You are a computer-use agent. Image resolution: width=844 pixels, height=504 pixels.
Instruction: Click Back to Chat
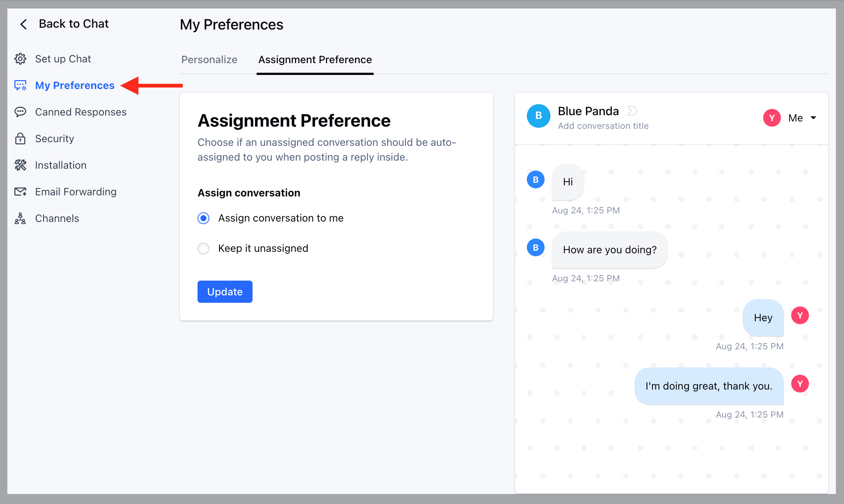(x=73, y=23)
